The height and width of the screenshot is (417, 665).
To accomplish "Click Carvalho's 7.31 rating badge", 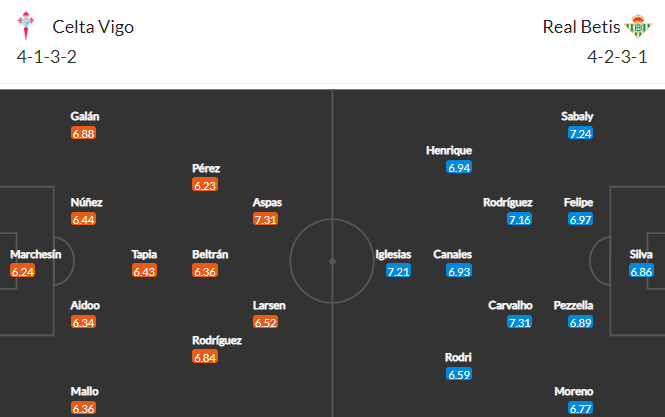I will [x=520, y=322].
